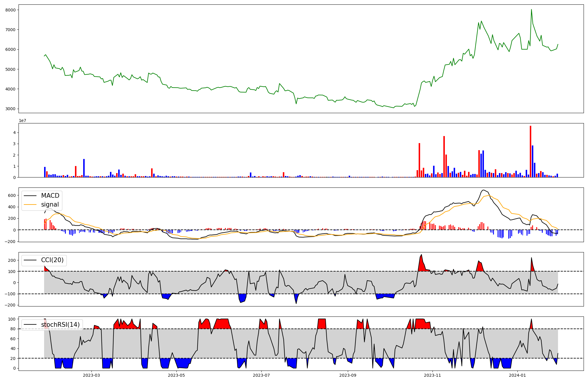Image resolution: width=588 pixels, height=382 pixels.
Task: Click the 600 tick on MACD axis
Action: pos(12,196)
